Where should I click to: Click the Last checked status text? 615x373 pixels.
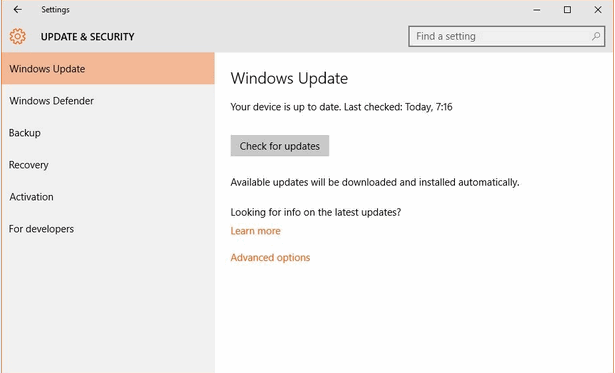click(398, 107)
